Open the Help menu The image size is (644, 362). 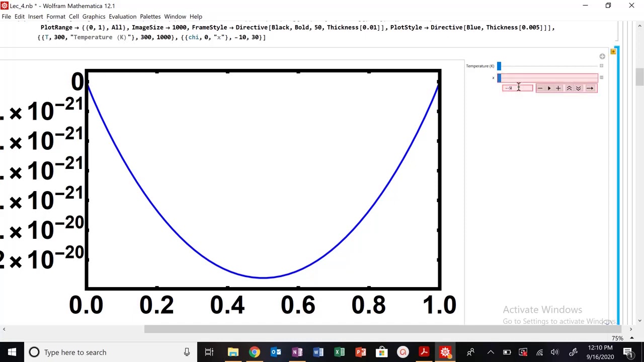pos(196,17)
